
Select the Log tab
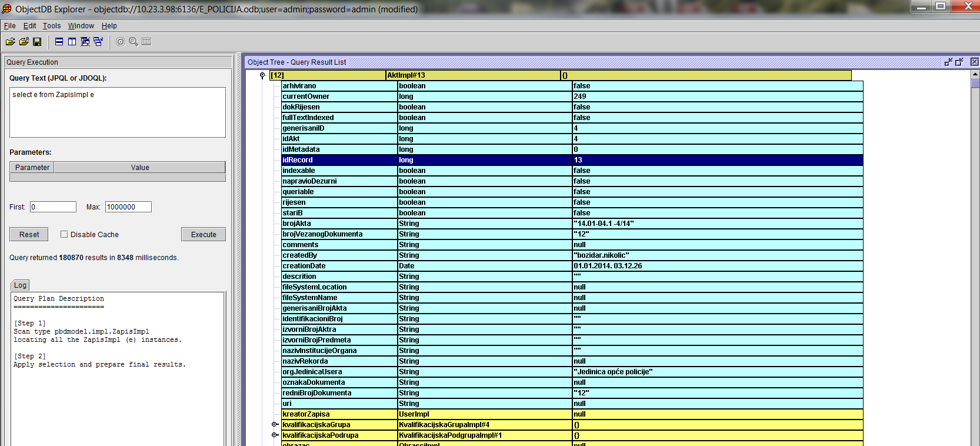tap(20, 285)
